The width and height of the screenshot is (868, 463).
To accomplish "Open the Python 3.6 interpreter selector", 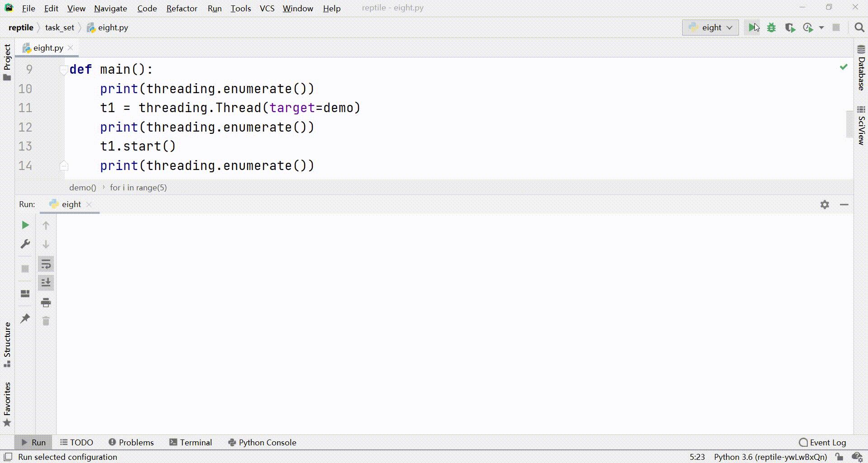I will [770, 457].
